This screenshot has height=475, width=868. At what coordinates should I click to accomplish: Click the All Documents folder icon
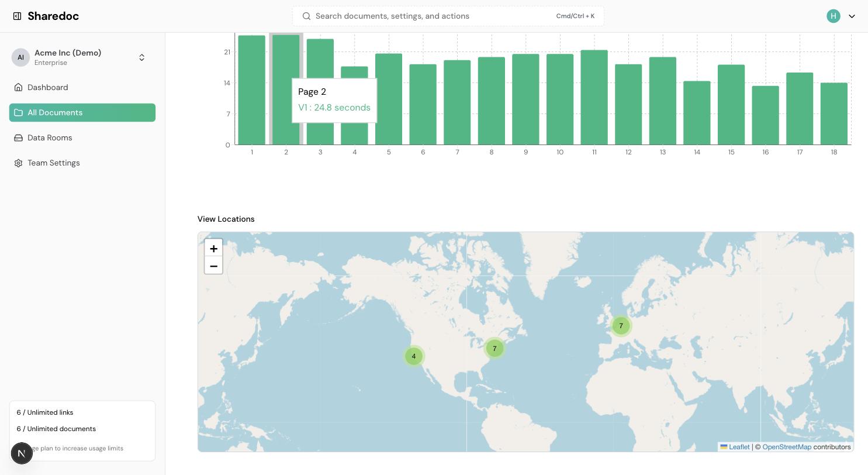pyautogui.click(x=18, y=113)
